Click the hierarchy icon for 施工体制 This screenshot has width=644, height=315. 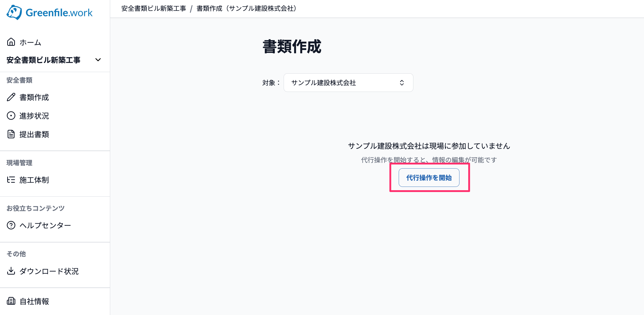click(x=11, y=180)
